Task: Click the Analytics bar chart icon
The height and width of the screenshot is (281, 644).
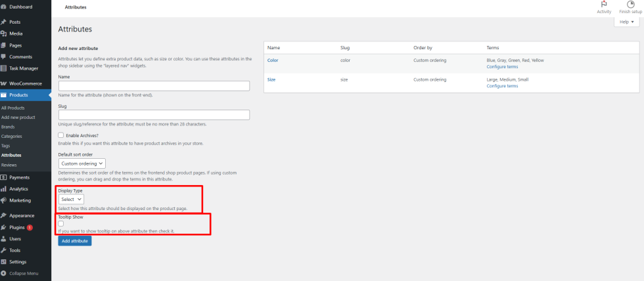Action: 3,188
